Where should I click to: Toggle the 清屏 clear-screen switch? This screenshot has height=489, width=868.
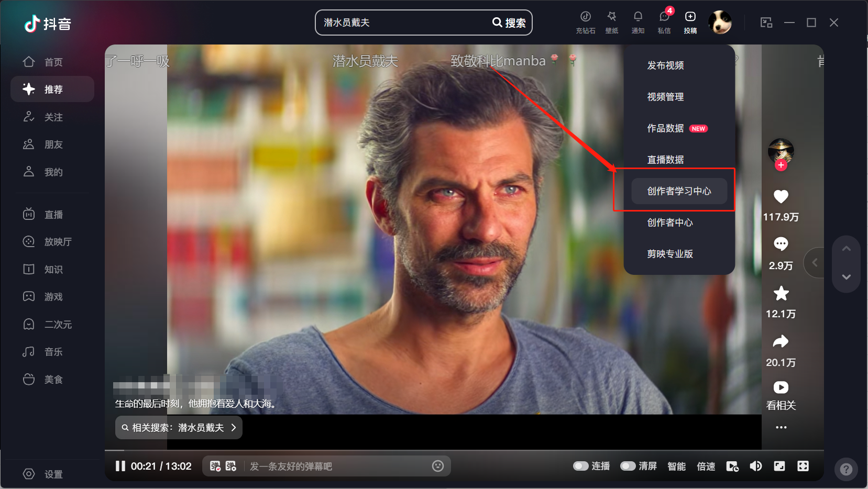(x=628, y=466)
